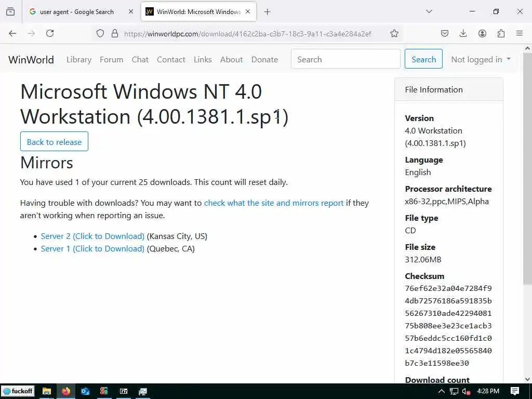Click the Back to release button
Screen dimensions: 532x399
(x=54, y=142)
